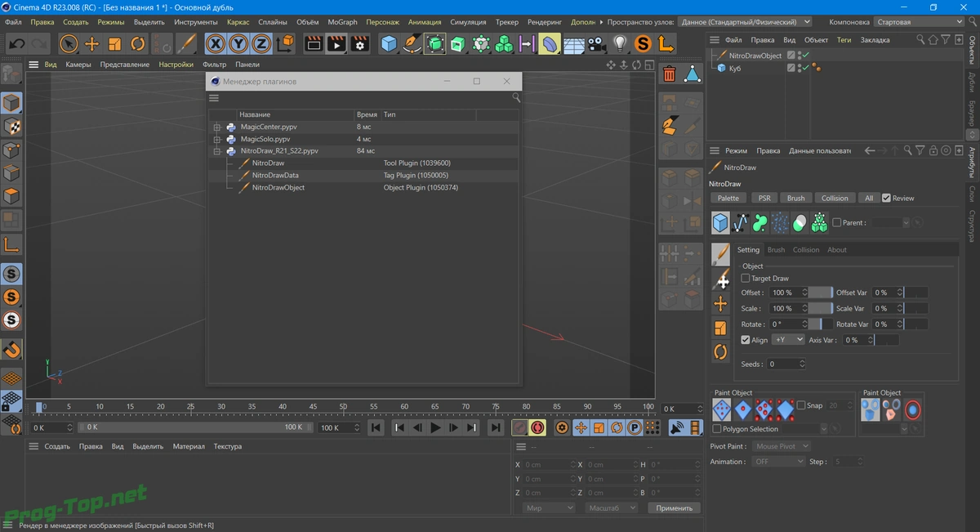Click the Применить button
Image resolution: width=980 pixels, height=532 pixels.
(x=675, y=507)
